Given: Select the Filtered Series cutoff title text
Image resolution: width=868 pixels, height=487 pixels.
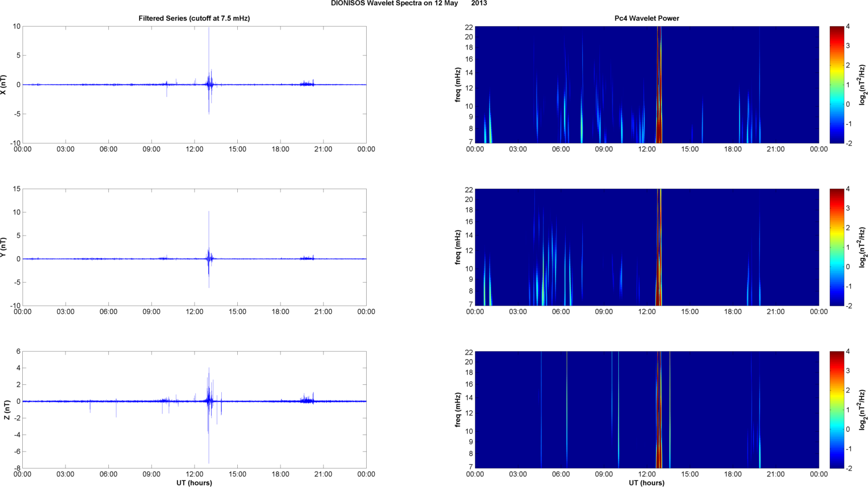Looking at the screenshot, I should click(x=194, y=18).
